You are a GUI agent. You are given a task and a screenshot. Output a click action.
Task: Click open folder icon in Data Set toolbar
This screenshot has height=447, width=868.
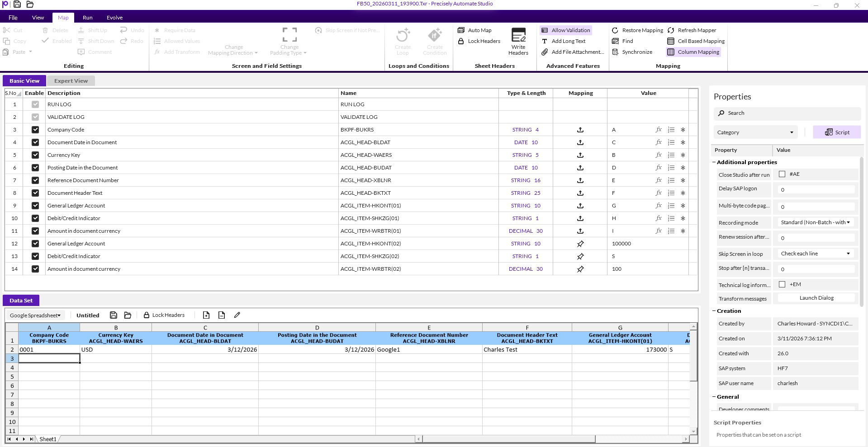click(128, 315)
